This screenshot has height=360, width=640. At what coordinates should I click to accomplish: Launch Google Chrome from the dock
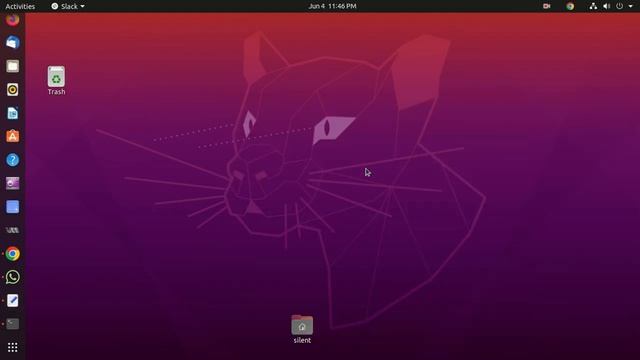12,254
